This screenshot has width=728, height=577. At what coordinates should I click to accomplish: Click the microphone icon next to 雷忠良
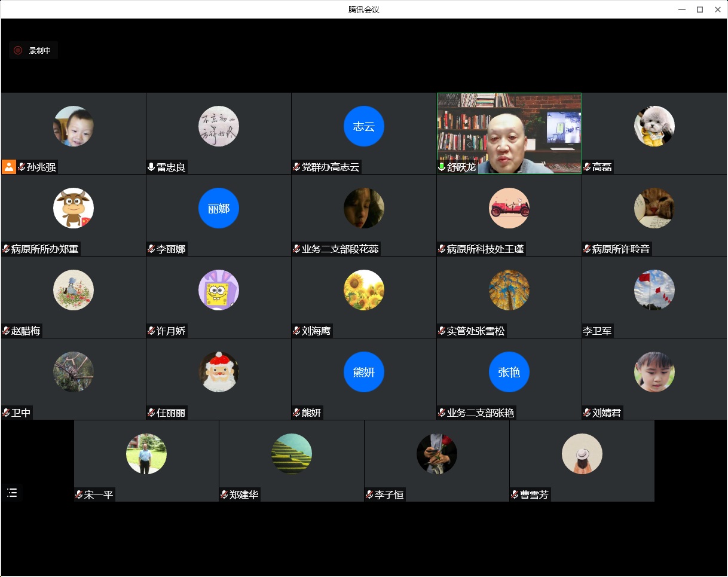tap(151, 167)
